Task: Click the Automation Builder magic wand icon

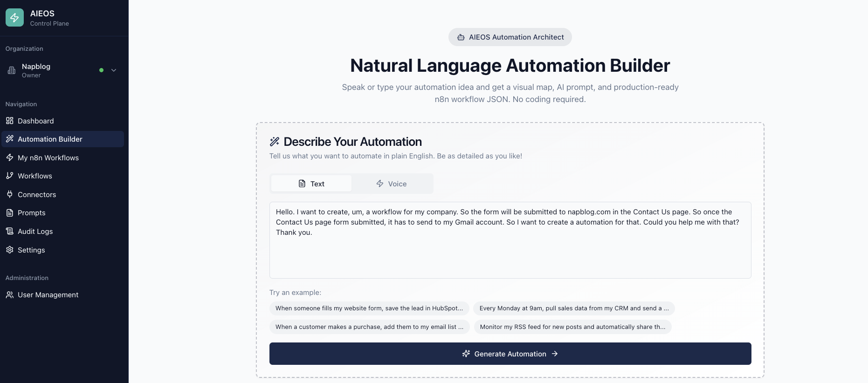Action: click(10, 139)
